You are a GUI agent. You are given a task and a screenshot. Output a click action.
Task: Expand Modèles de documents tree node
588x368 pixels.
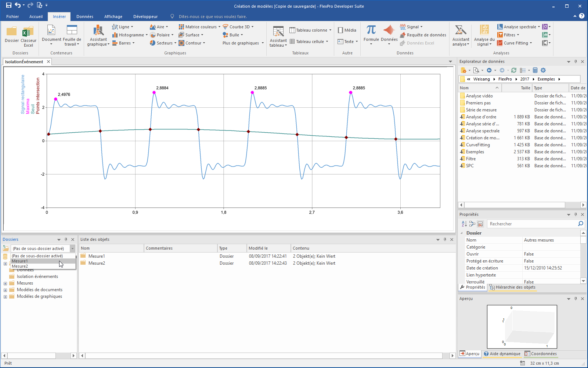click(5, 290)
